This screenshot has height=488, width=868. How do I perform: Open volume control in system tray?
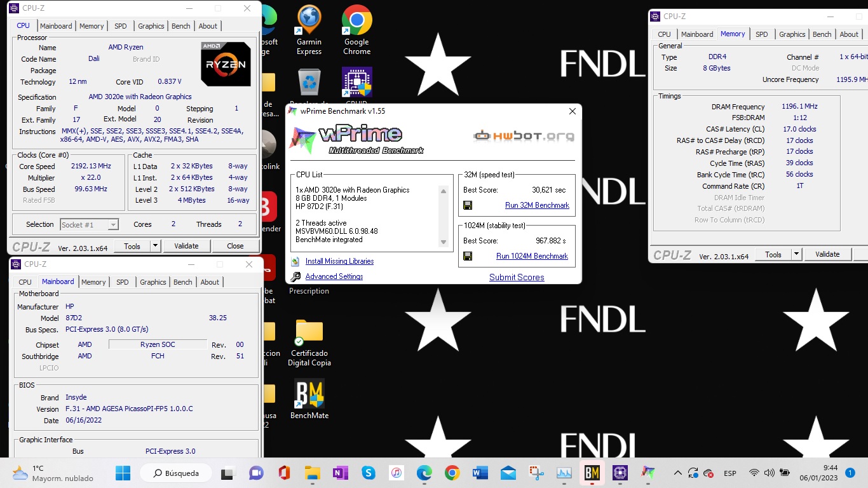coord(769,473)
